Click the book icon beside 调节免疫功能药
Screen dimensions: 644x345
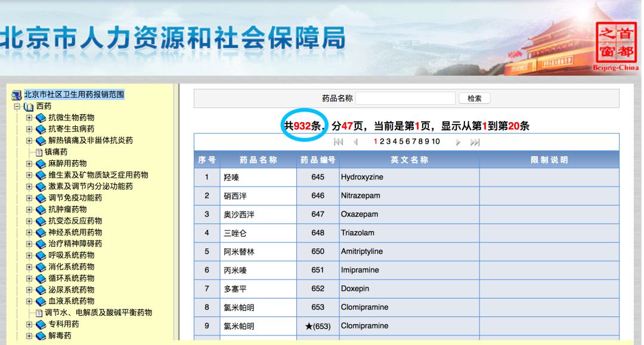[41, 198]
